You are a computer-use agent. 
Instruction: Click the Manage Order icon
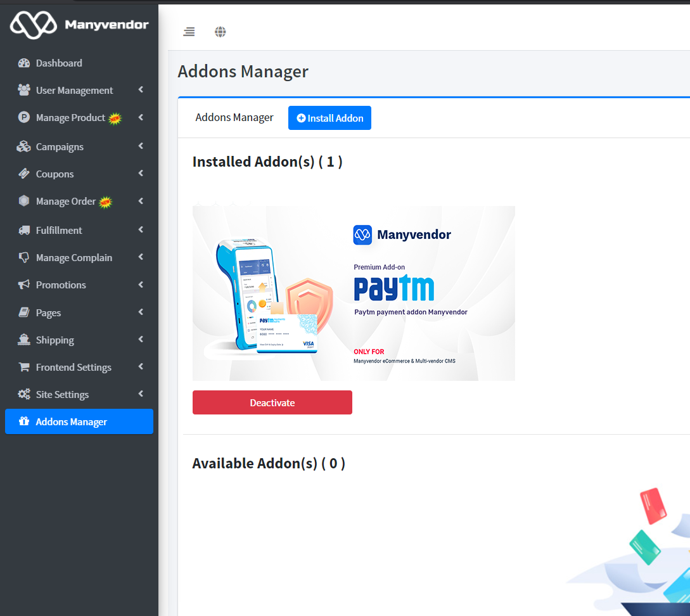point(24,201)
